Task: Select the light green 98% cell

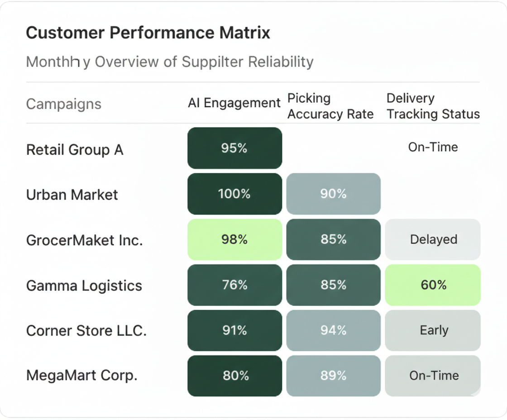Action: tap(234, 239)
